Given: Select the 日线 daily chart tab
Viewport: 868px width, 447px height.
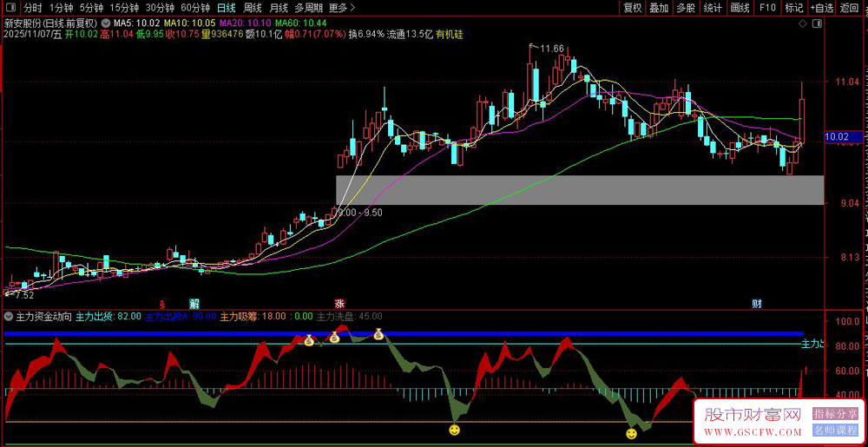Looking at the screenshot, I should (227, 8).
